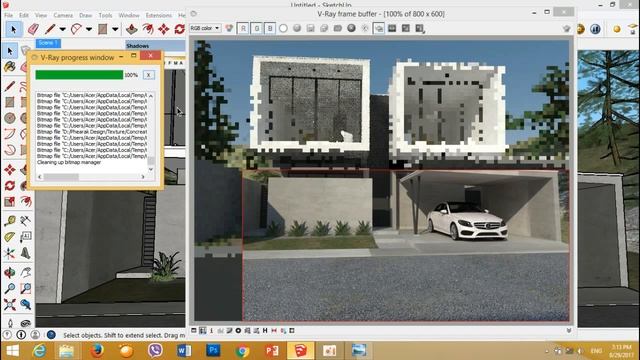This screenshot has height=360, width=640.
Task: Click down arrow of progress log vertical scrollbar
Action: [x=151, y=169]
